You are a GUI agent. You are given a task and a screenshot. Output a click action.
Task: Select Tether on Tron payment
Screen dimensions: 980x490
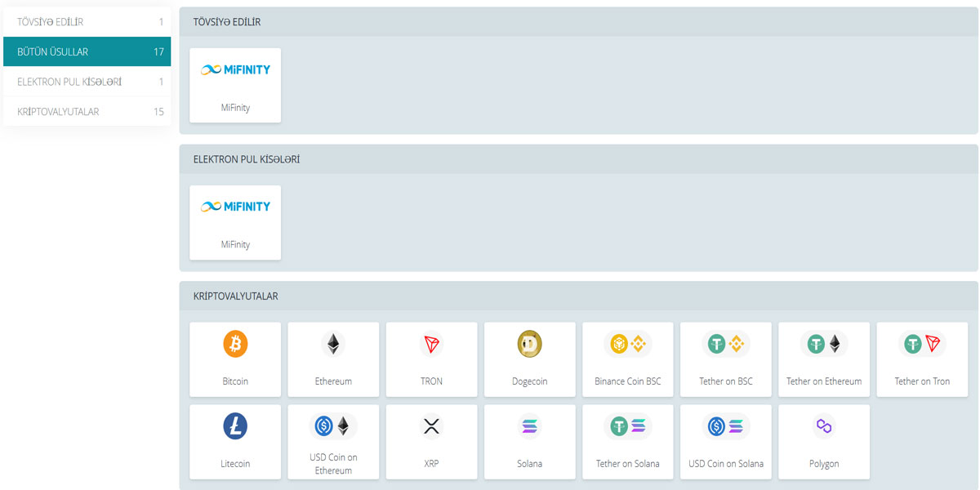click(922, 345)
